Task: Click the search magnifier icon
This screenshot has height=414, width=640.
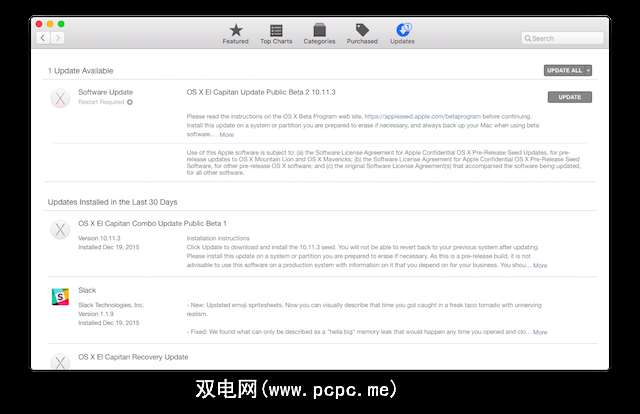Action: [528, 38]
